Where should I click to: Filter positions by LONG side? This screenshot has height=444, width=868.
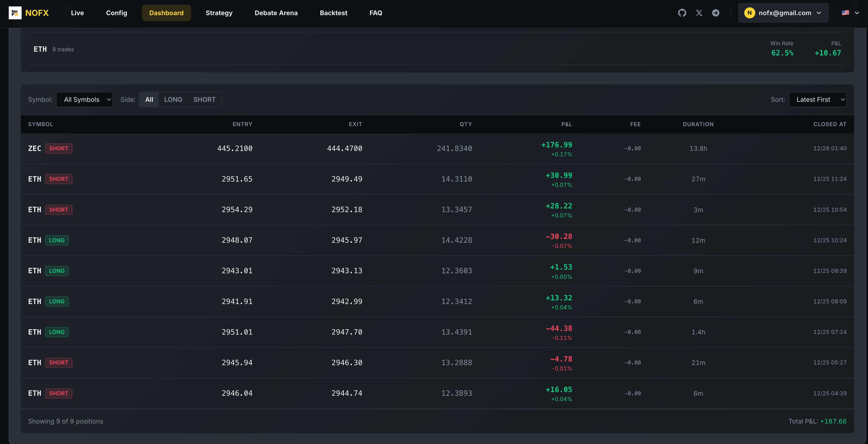coord(173,100)
